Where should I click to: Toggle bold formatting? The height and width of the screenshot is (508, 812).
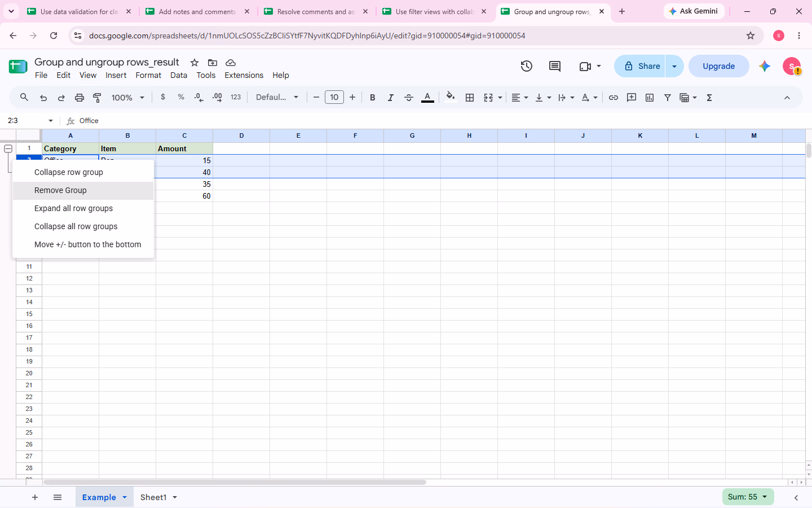coord(373,98)
